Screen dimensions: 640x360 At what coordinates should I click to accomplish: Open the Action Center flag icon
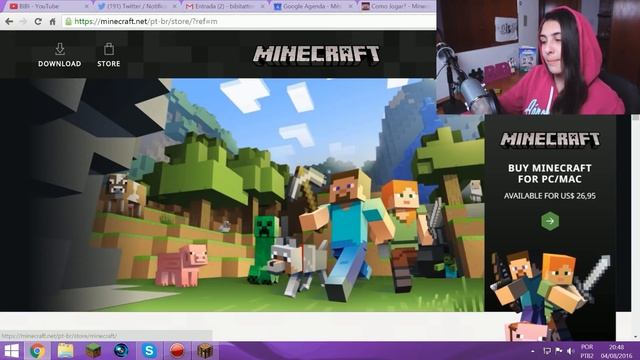[x=559, y=351]
